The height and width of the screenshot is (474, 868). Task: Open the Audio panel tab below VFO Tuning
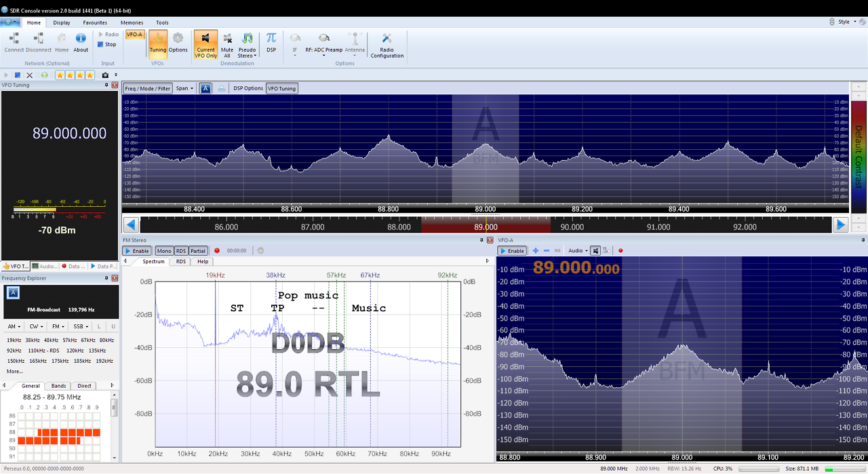(45, 266)
